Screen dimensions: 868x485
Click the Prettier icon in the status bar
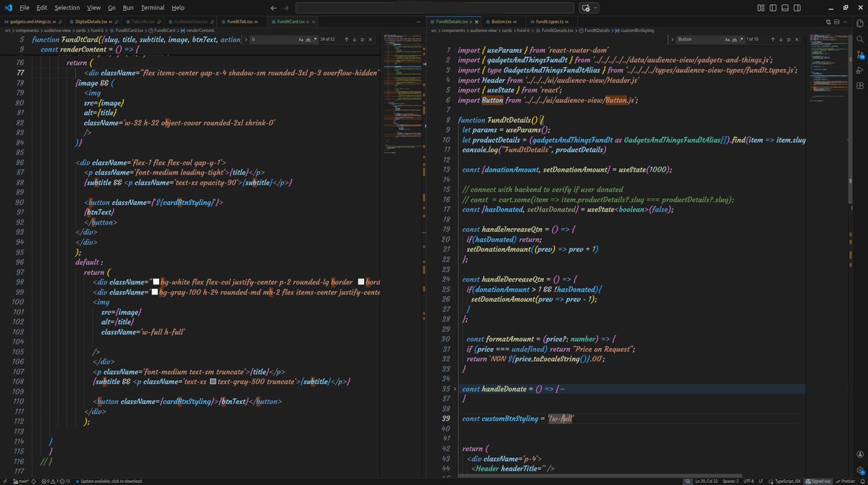click(x=847, y=480)
